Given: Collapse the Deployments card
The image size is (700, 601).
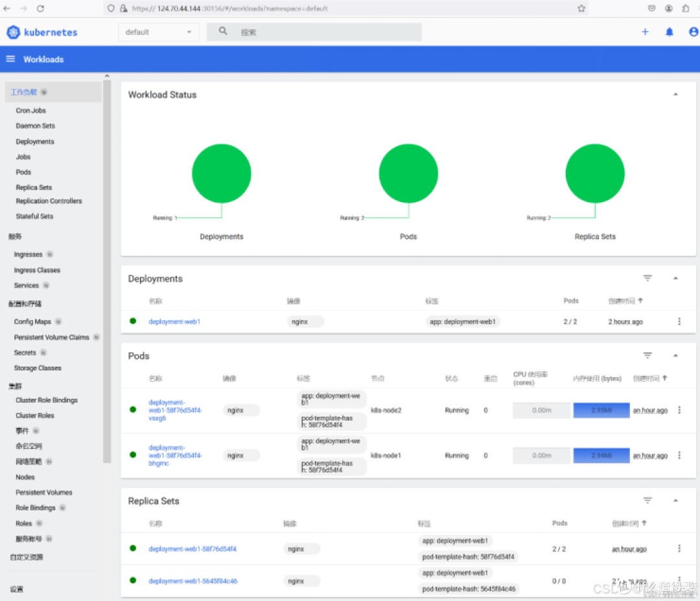Looking at the screenshot, I should 675,278.
